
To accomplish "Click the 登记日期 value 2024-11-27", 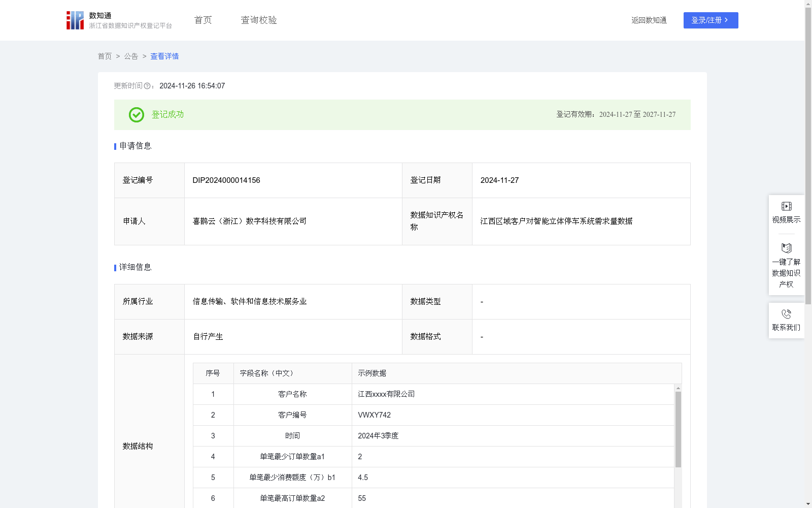I will [x=499, y=180].
